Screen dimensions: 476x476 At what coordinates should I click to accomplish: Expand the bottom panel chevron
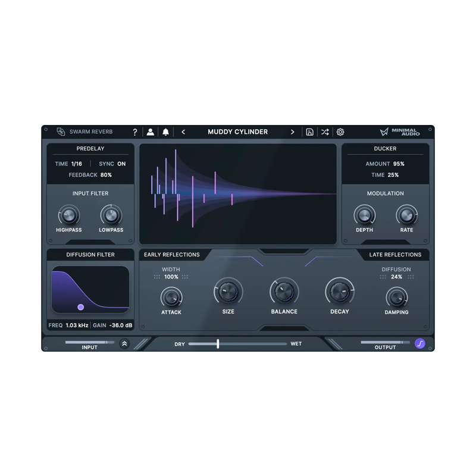click(x=125, y=343)
